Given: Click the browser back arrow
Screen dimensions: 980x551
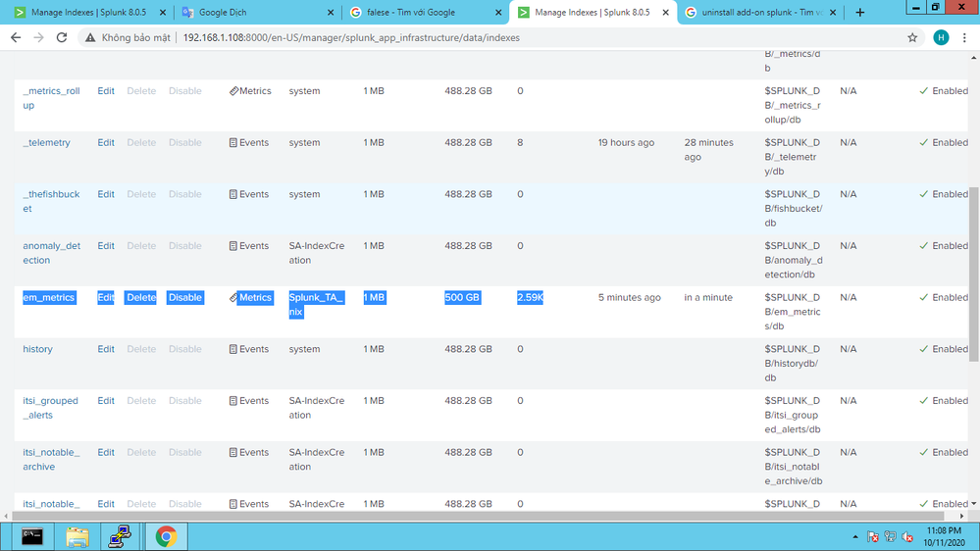Looking at the screenshot, I should pos(16,37).
